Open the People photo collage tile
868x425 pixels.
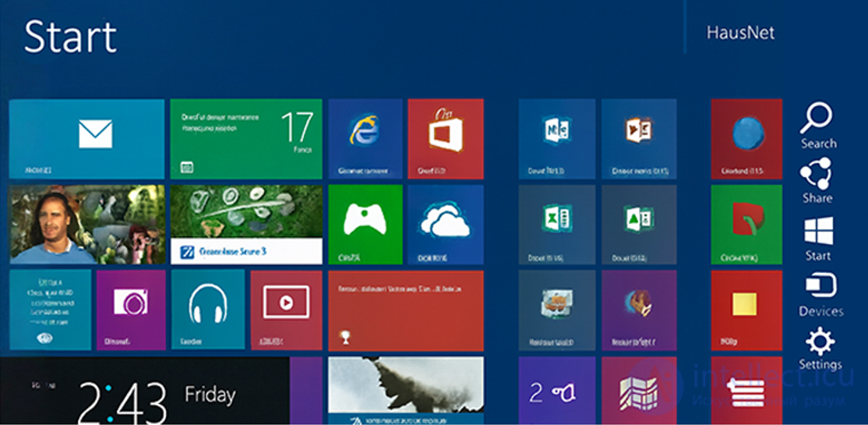[x=87, y=225]
